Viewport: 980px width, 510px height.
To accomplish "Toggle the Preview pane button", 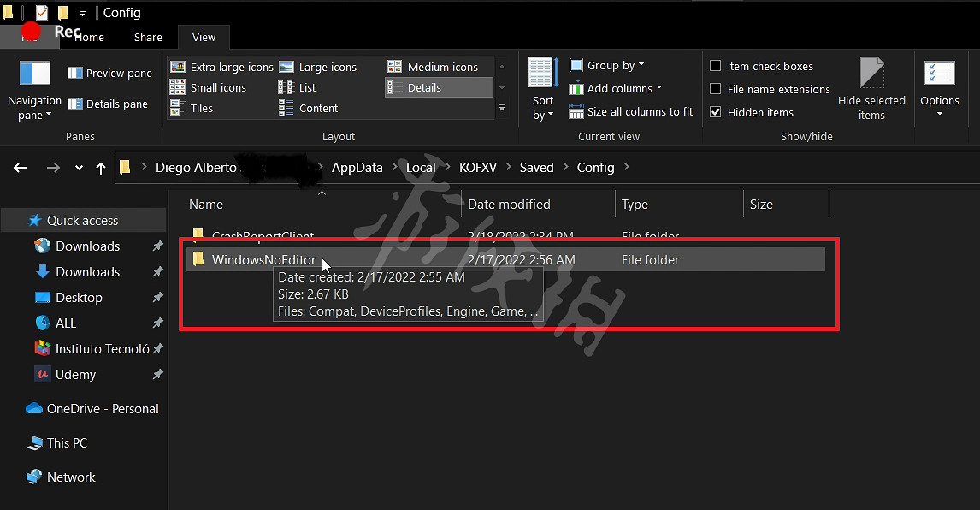I will click(x=110, y=74).
